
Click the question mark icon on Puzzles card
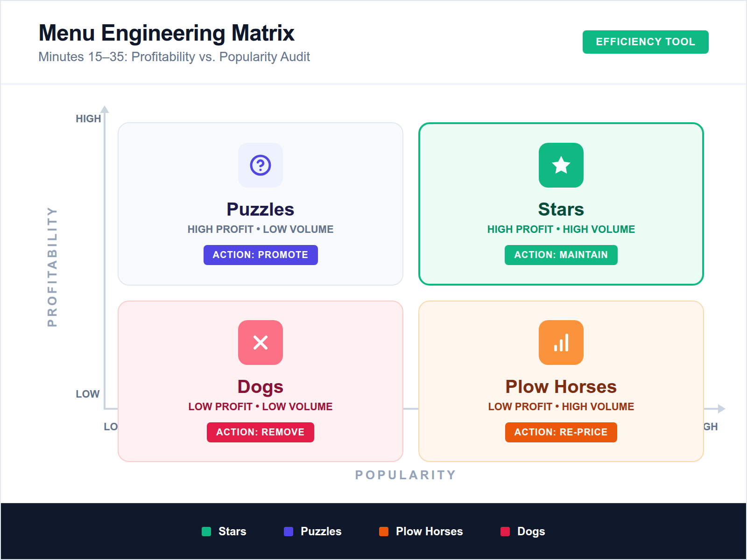(x=260, y=165)
